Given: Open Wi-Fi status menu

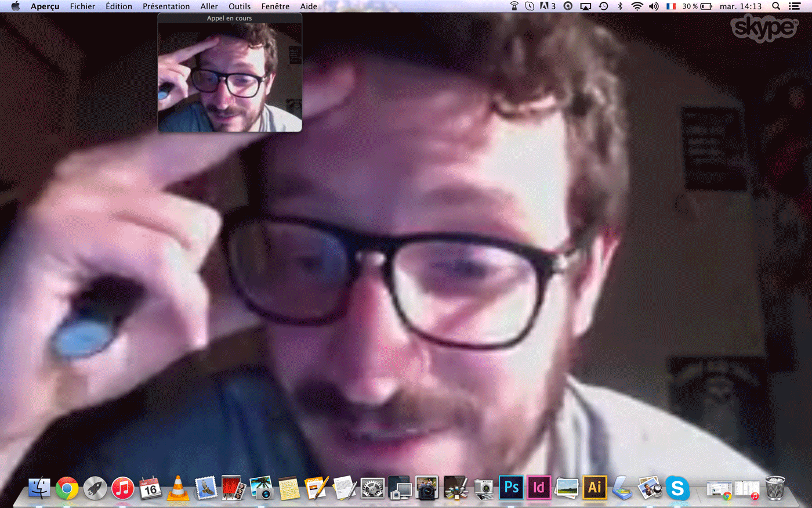Looking at the screenshot, I should pyautogui.click(x=637, y=6).
